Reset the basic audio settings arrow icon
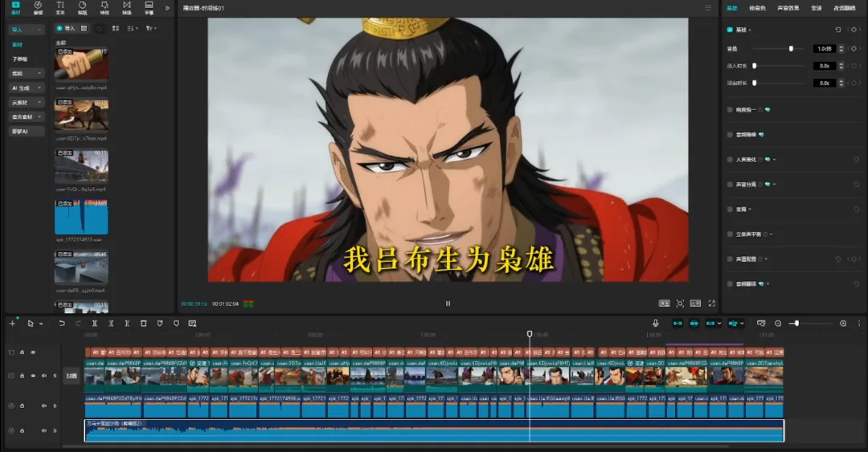Viewport: 868px width, 452px height. click(837, 30)
